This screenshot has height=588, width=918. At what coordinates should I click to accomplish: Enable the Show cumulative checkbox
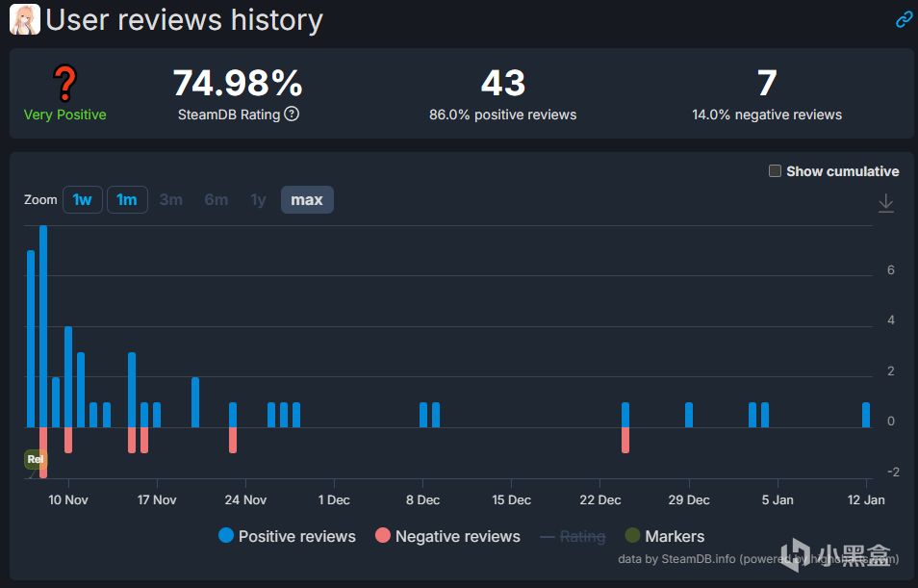point(775,171)
